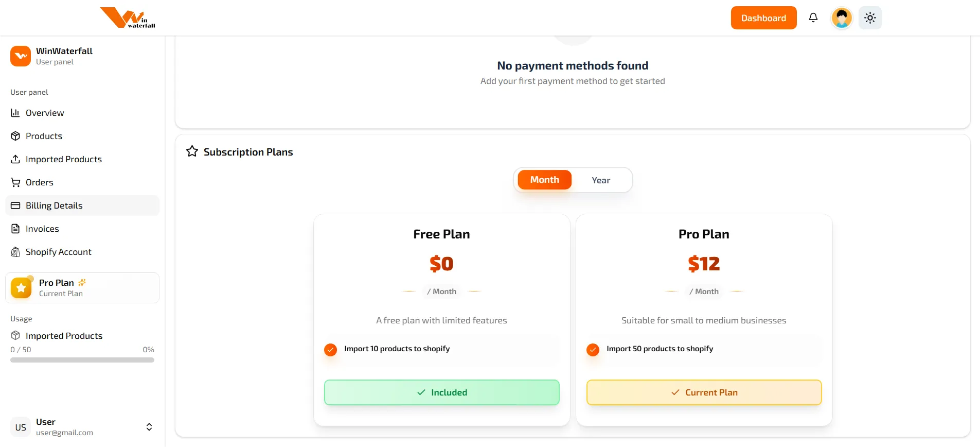Open the Overview section icon in sidebar
Viewport: 980px width, 447px height.
point(15,113)
